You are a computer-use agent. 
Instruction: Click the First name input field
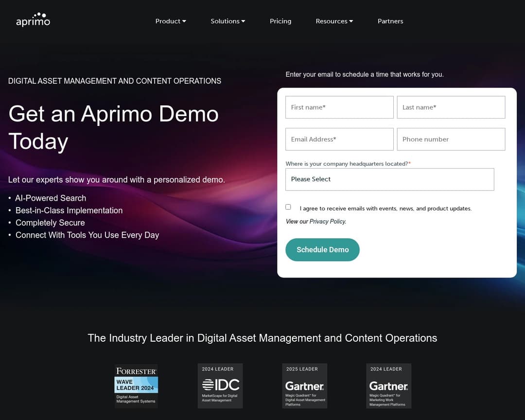[339, 107]
